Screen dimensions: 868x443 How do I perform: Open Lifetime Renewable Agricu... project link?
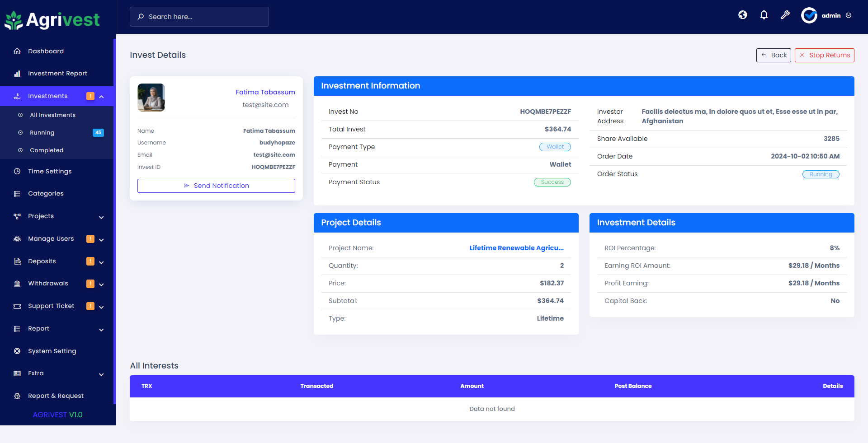click(516, 248)
